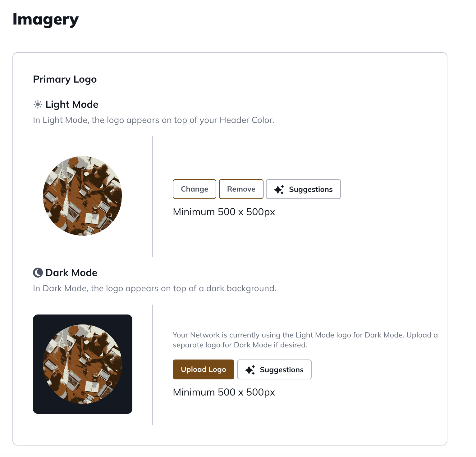Click the sun icon beside Light Mode
The width and height of the screenshot is (476, 457).
click(x=38, y=104)
